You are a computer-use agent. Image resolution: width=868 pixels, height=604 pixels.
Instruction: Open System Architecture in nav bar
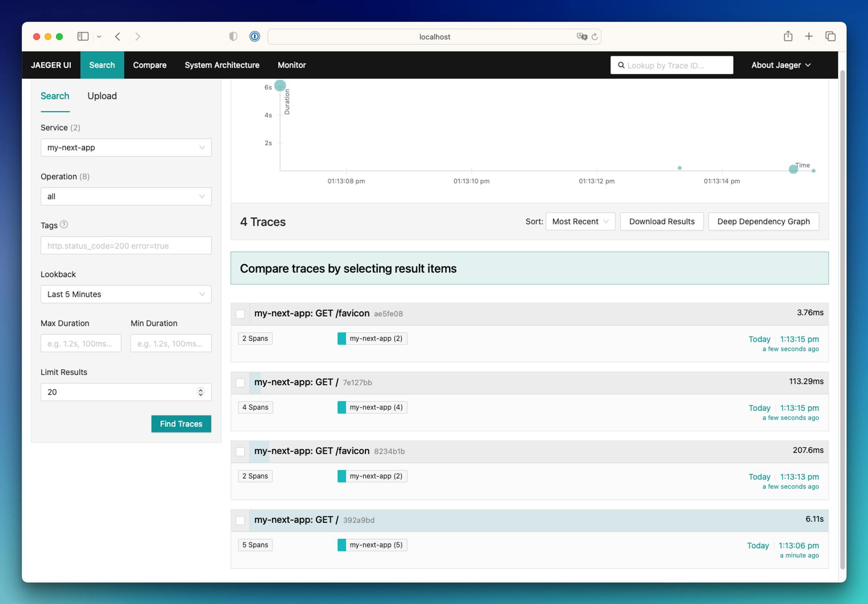tap(222, 65)
